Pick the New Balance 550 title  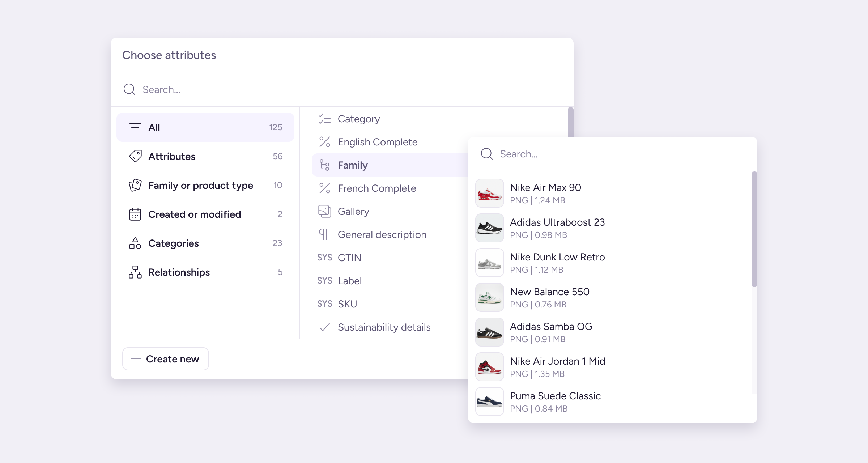550,292
